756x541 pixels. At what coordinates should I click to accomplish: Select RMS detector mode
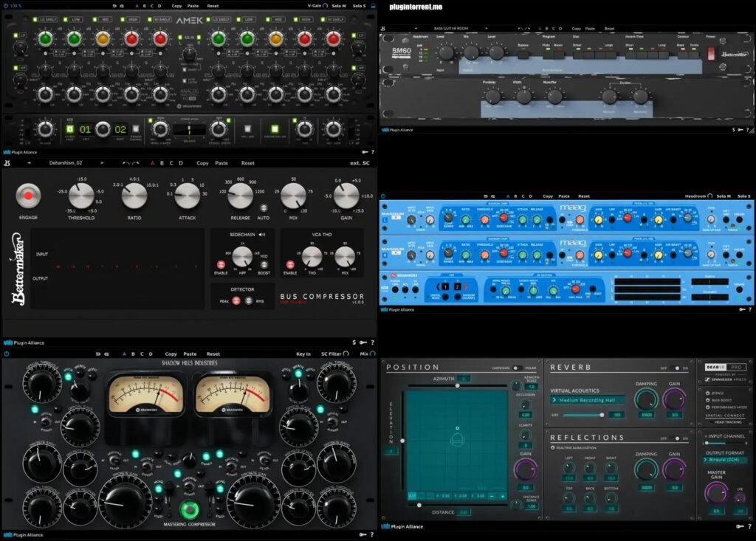pos(248,301)
